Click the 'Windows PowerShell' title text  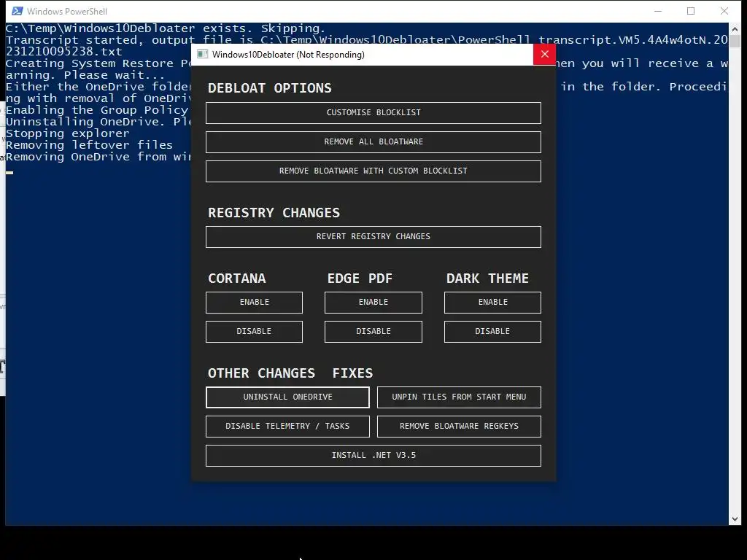coord(66,11)
